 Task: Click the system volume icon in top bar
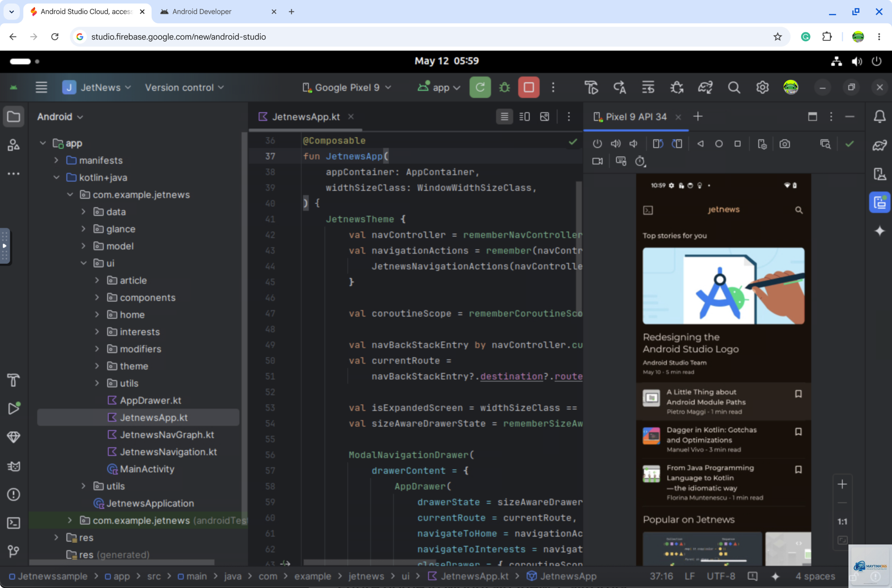pyautogui.click(x=856, y=61)
